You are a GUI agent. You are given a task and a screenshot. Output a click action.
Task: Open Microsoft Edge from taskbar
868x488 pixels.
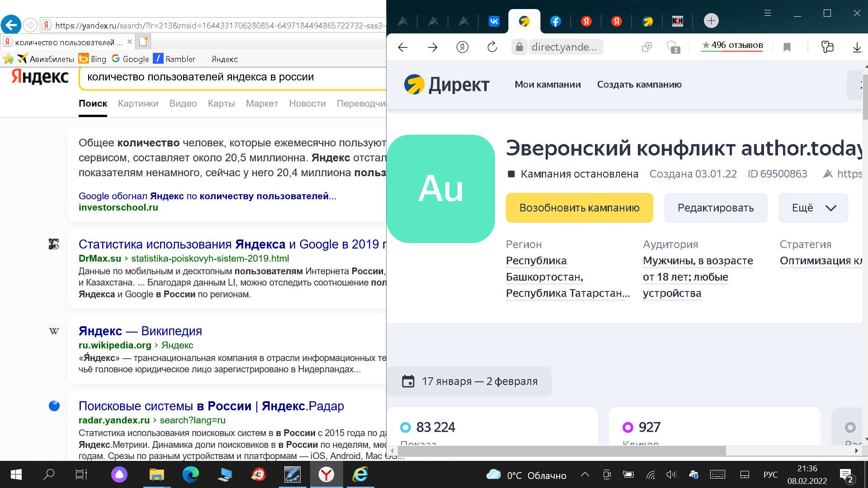point(190,474)
